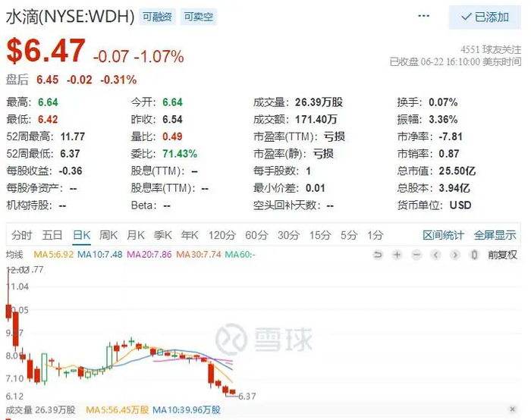Viewport: 531px width, 420px height.
Task: Click the 委比 value 71.43%
Action: (x=180, y=154)
